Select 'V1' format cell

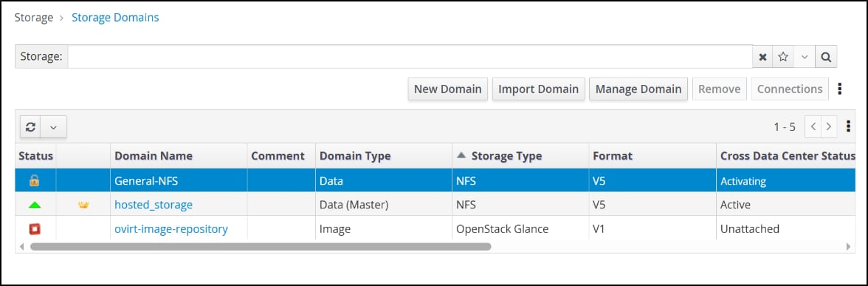pos(652,228)
